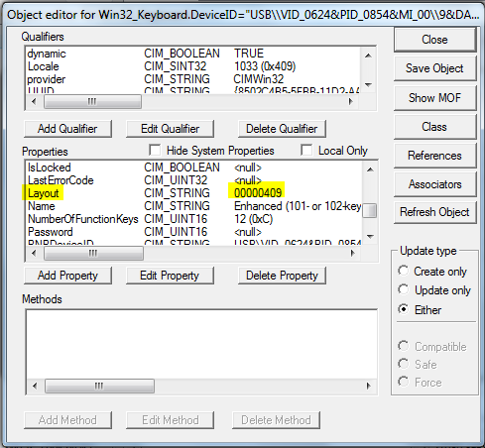Viewport: 485px width, 448px height.
Task: Click up arrow of Properties vertical scrollbar
Action: click(x=370, y=169)
